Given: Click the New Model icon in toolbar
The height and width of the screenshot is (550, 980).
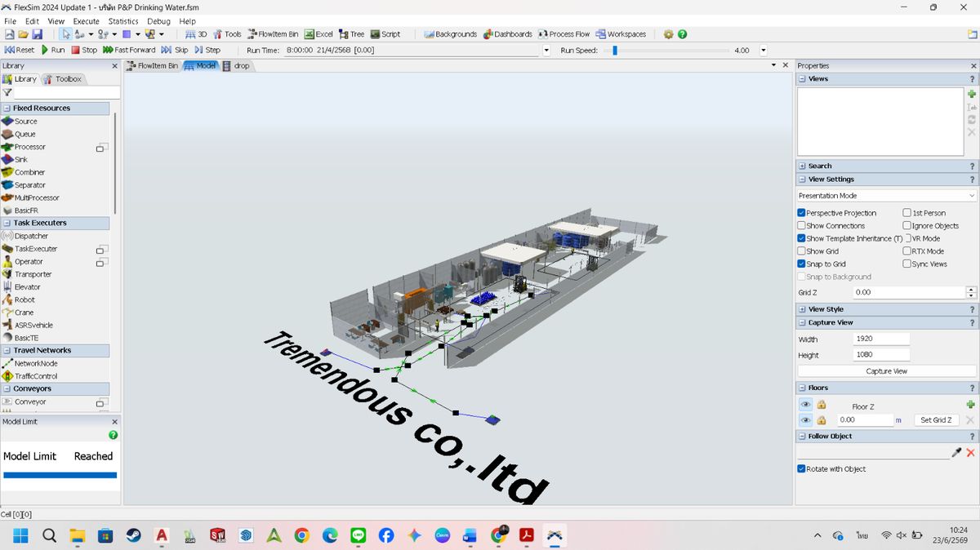Looking at the screenshot, I should pos(10,34).
